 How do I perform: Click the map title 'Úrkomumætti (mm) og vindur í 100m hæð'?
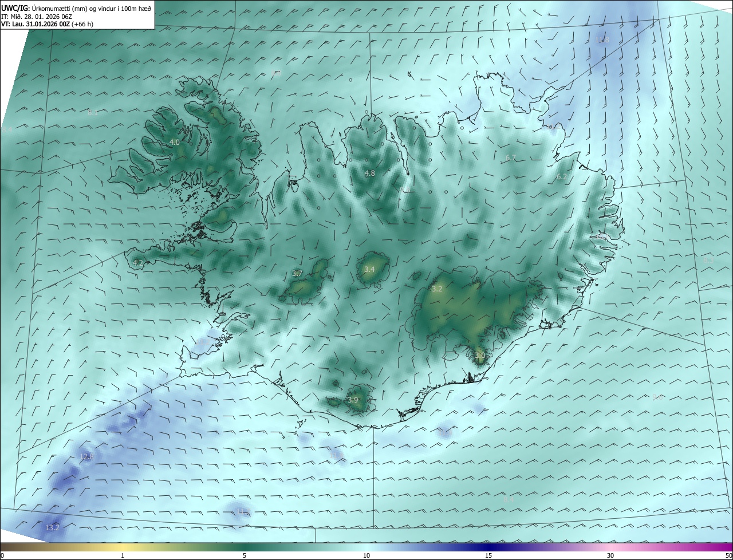click(92, 8)
